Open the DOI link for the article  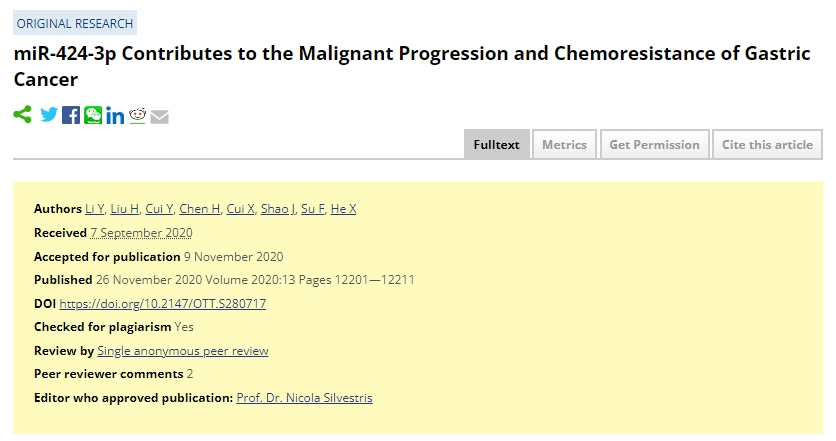click(x=163, y=304)
